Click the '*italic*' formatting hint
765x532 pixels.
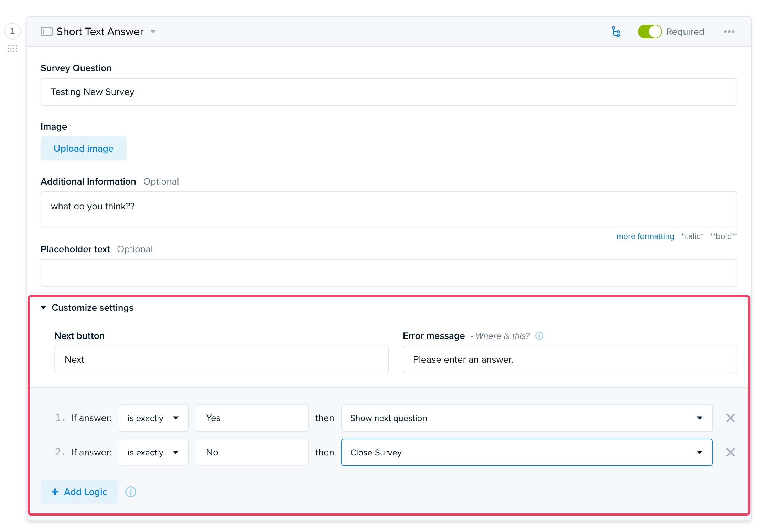pyautogui.click(x=692, y=236)
